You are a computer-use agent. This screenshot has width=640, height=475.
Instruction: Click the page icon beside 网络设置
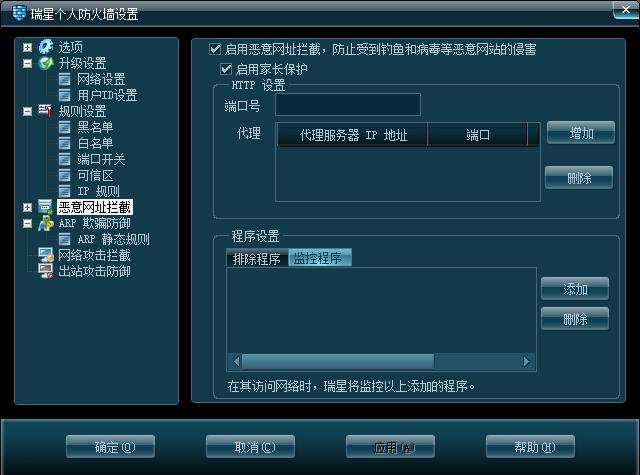tap(64, 79)
